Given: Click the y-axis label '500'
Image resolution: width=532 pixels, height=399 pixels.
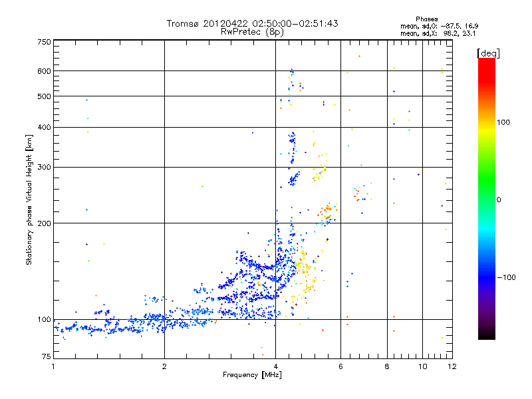Looking at the screenshot, I should [x=44, y=96].
